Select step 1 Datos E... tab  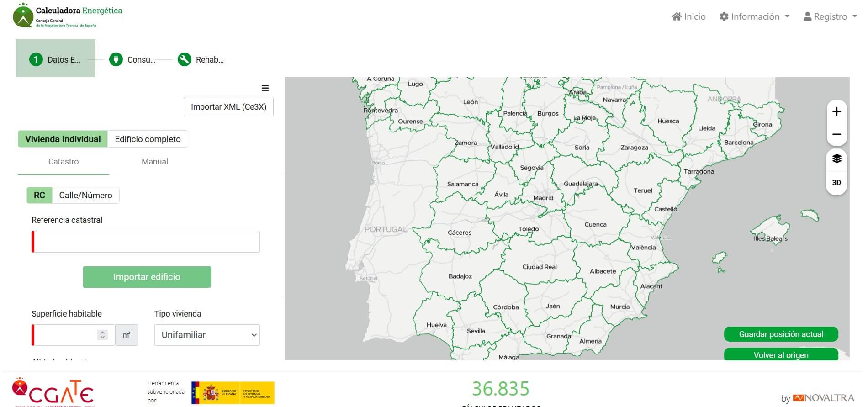(x=55, y=58)
